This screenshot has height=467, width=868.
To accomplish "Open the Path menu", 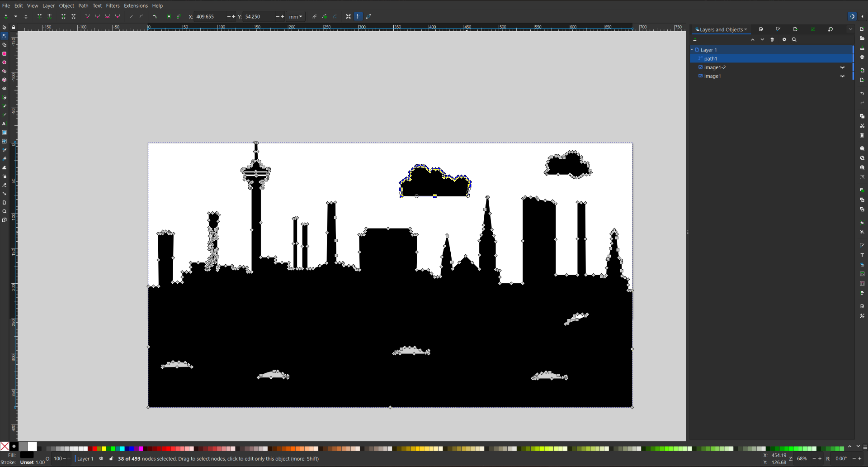I will [x=83, y=6].
